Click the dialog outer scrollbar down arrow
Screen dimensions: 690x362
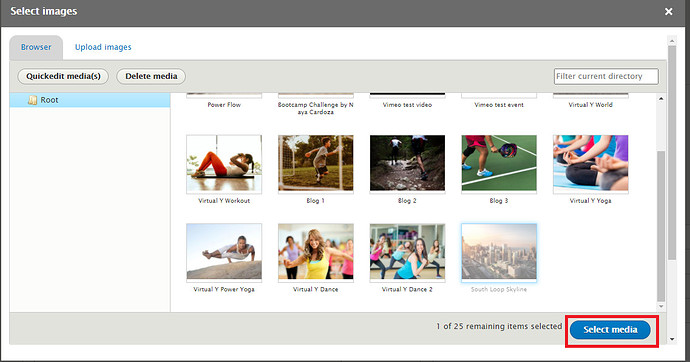coord(672,339)
